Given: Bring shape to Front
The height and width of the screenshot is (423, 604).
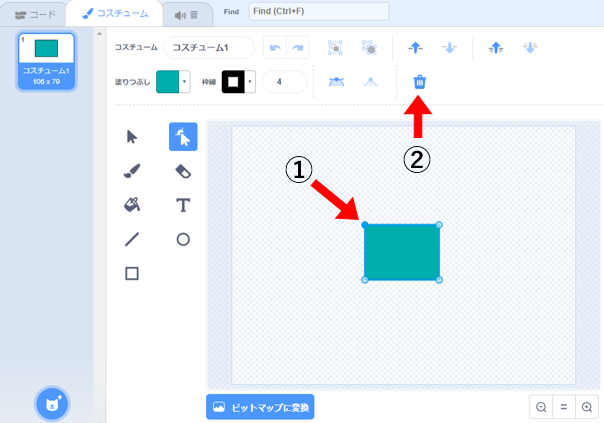Looking at the screenshot, I should [496, 48].
